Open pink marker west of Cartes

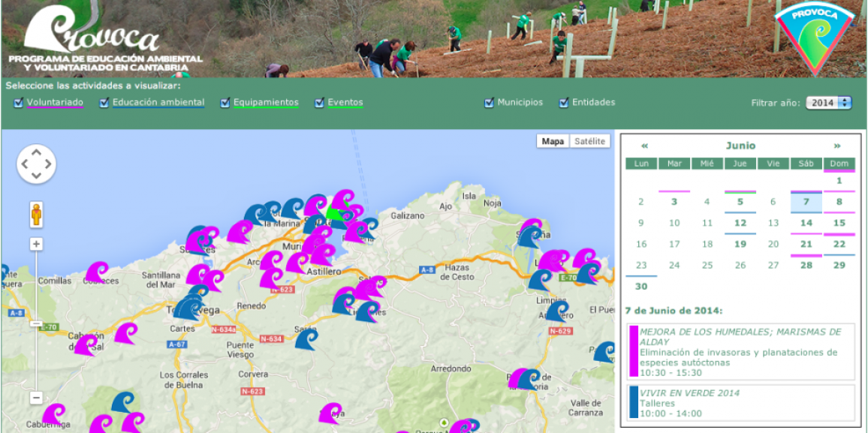click(x=126, y=333)
